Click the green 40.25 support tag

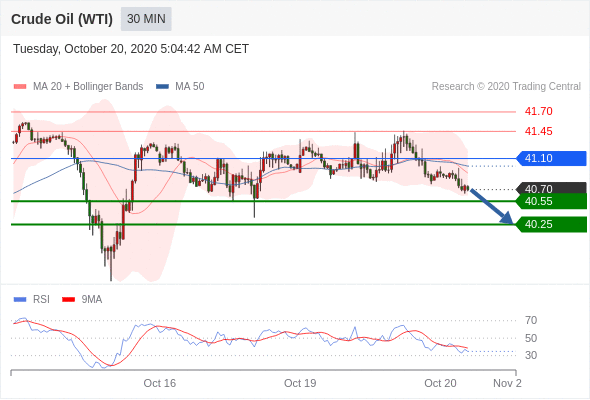[551, 224]
